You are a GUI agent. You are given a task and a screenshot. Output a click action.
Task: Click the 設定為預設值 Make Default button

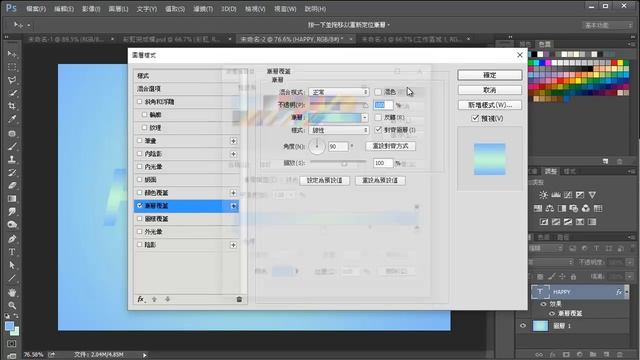click(x=324, y=180)
